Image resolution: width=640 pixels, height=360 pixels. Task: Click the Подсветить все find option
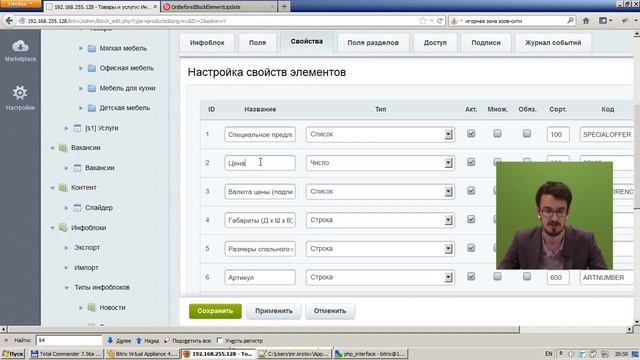(x=188, y=340)
